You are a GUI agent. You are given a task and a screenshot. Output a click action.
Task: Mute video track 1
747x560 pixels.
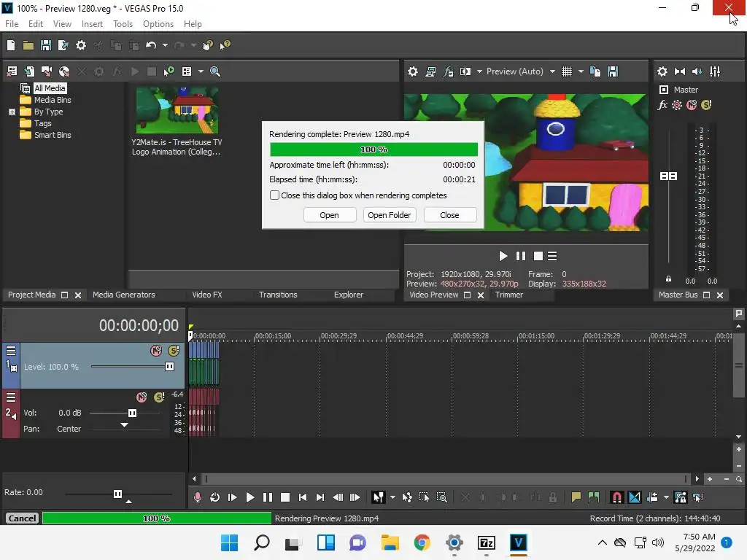click(x=156, y=351)
